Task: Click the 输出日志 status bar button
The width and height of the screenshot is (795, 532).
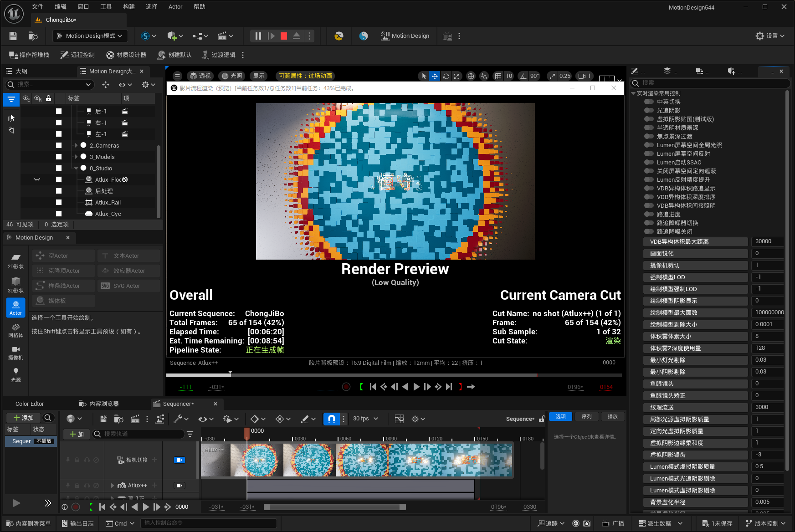Action: point(77,524)
